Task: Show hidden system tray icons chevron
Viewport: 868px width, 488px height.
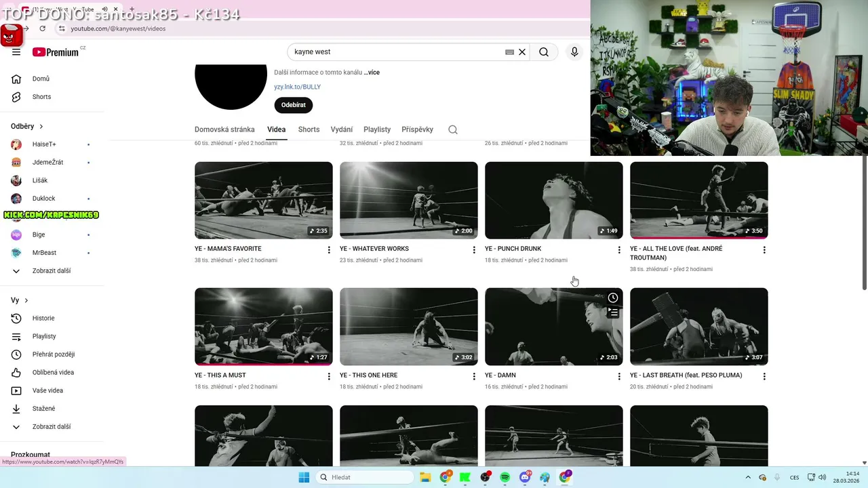Action: (748, 477)
